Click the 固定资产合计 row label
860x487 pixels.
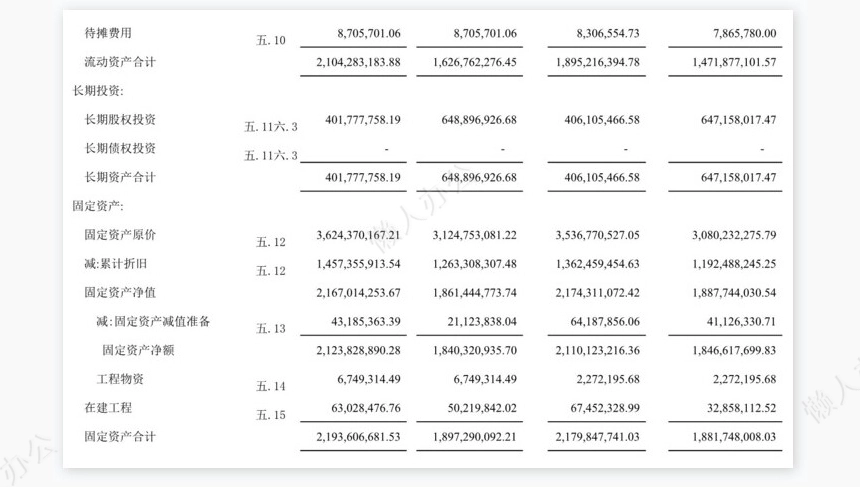(x=120, y=437)
